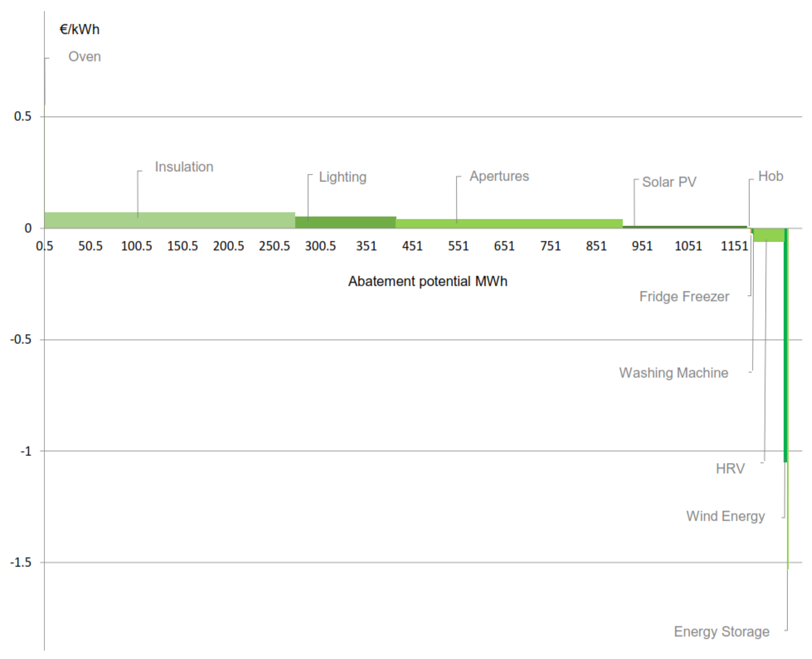Select the Washing Machine label

[x=673, y=373]
